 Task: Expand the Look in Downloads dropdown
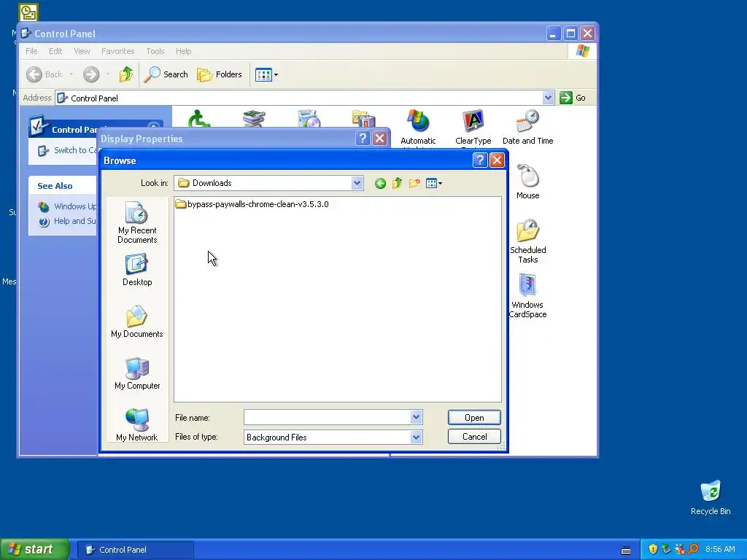tap(357, 183)
